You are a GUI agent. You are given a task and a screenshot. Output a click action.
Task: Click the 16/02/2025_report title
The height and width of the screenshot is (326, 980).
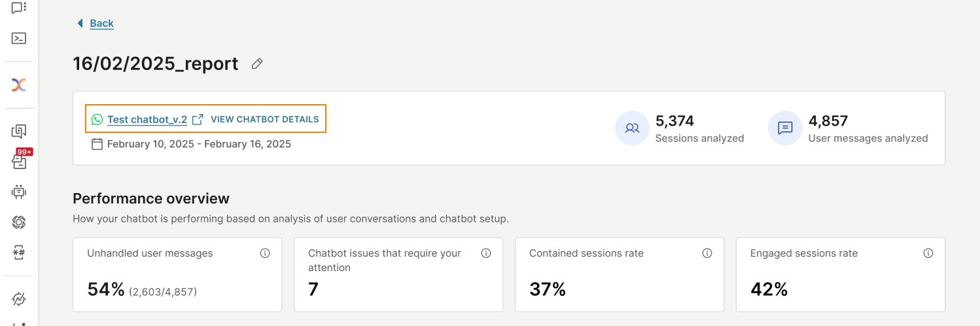click(156, 63)
